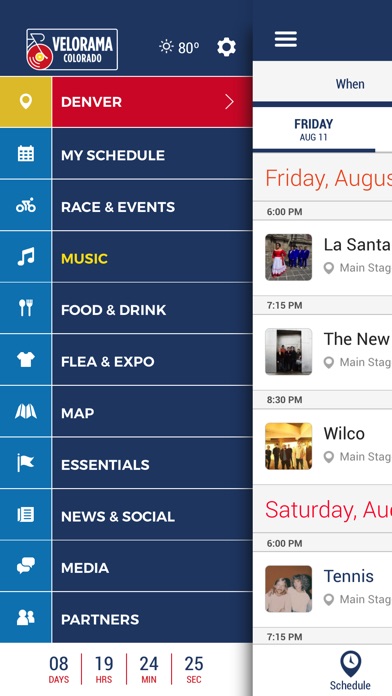Tap the flag icon for Essentials

(x=26, y=463)
